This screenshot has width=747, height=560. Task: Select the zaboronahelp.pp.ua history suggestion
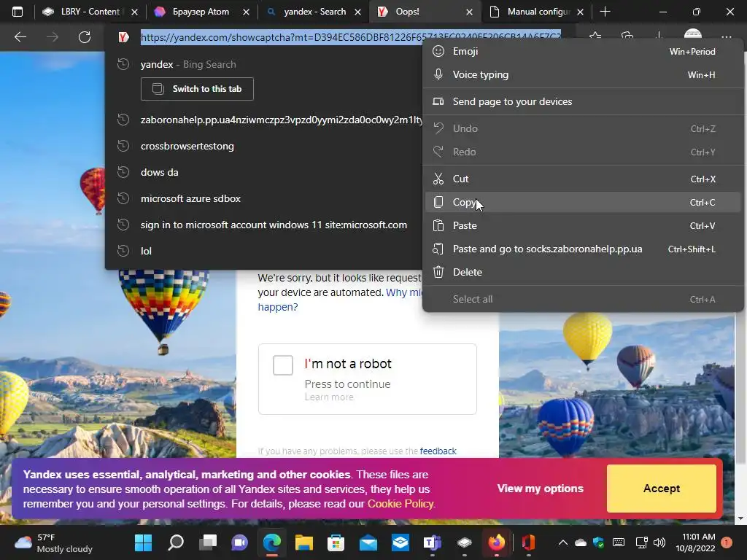pyautogui.click(x=263, y=120)
